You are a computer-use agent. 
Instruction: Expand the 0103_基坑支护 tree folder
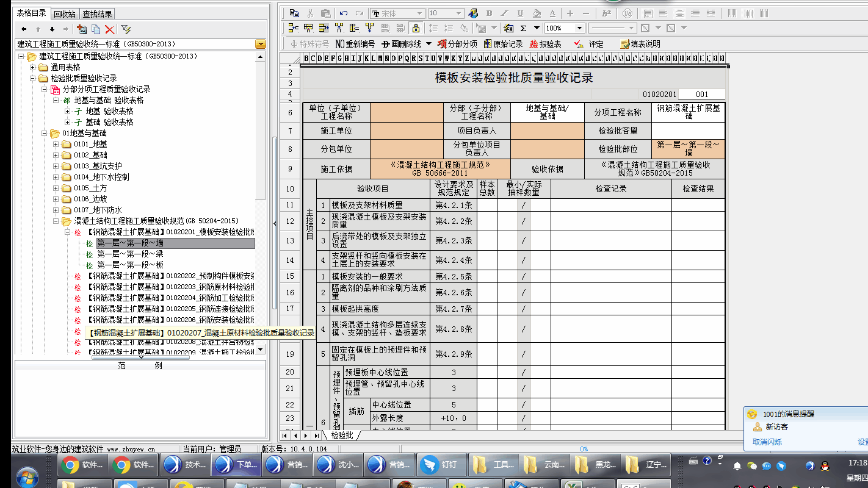coord(56,166)
